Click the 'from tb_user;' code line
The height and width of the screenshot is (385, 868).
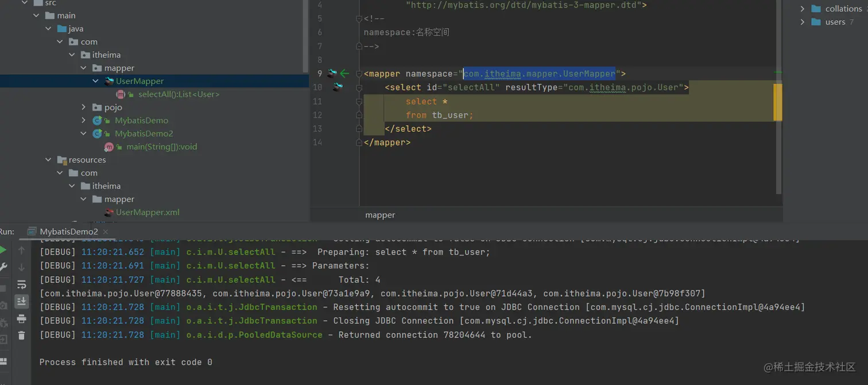point(439,115)
